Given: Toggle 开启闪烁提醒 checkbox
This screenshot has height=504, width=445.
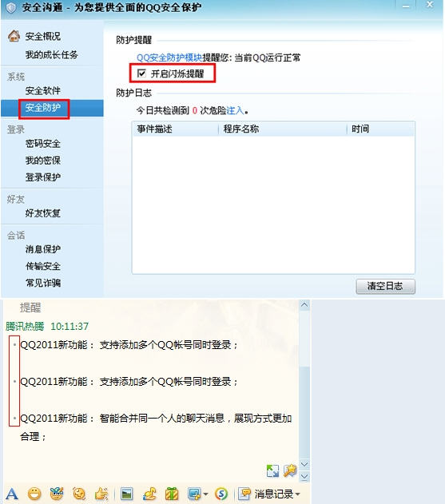Looking at the screenshot, I should click(x=141, y=73).
